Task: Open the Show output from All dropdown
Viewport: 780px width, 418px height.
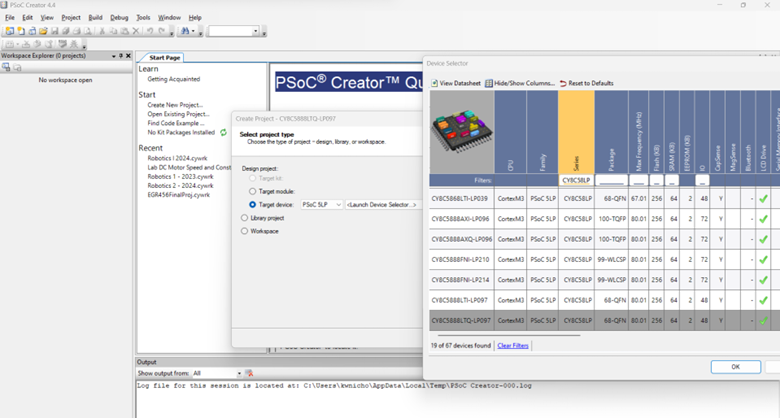Action: (x=217, y=373)
